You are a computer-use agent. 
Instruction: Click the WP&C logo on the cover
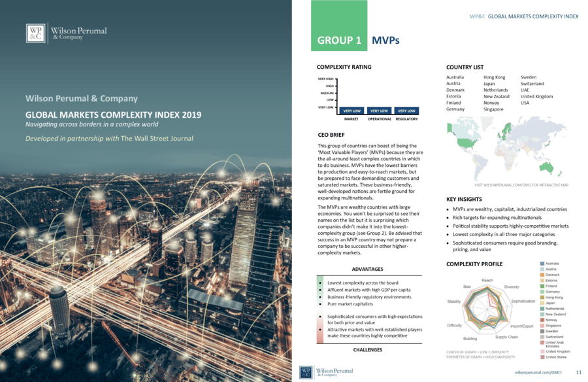point(36,33)
